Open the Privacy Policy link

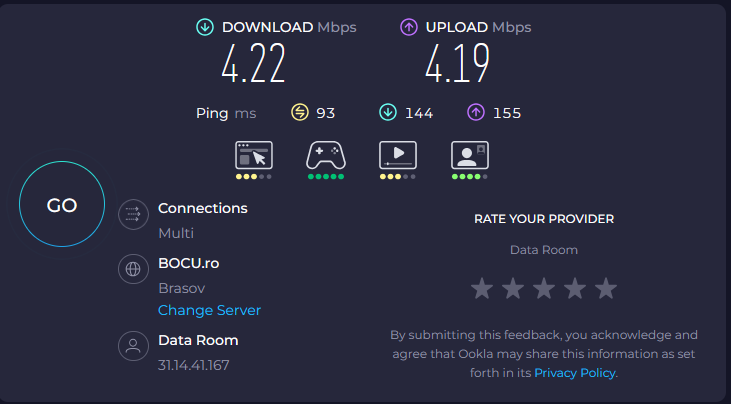pyautogui.click(x=575, y=373)
